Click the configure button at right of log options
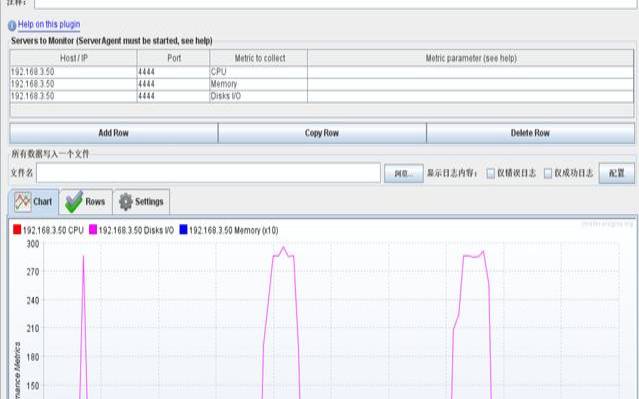639x399 pixels. (x=617, y=173)
